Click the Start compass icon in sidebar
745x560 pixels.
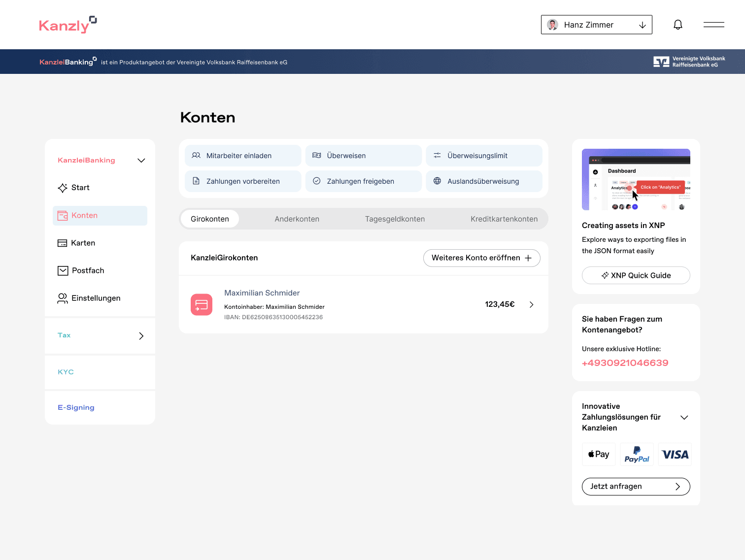click(63, 188)
